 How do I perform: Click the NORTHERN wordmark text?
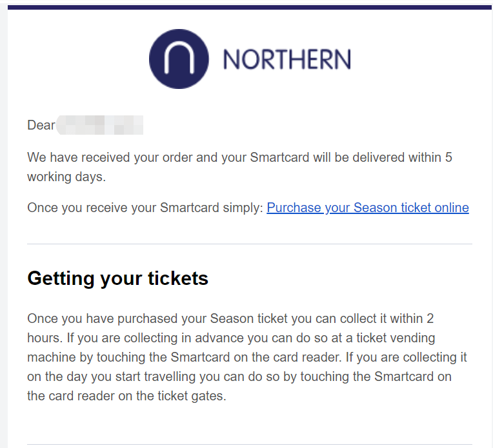pyautogui.click(x=287, y=59)
